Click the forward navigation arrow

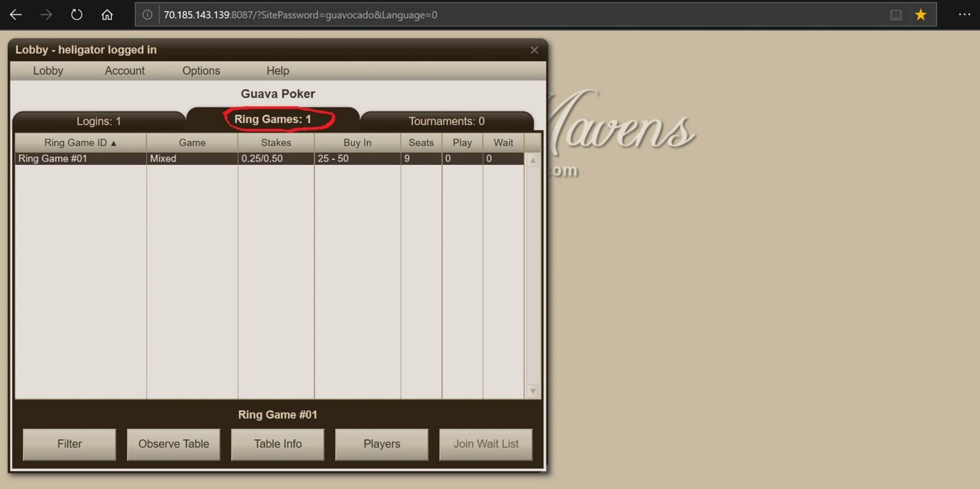[x=46, y=14]
